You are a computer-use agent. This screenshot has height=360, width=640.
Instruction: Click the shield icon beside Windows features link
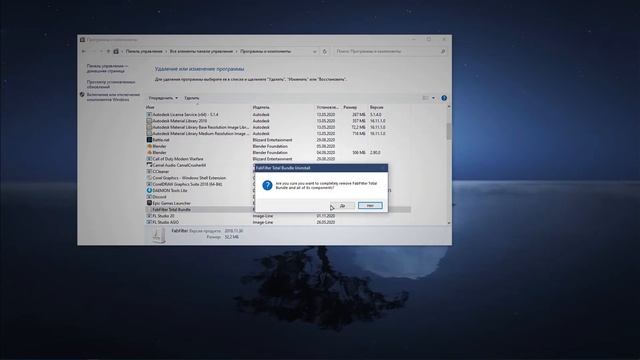tap(82, 95)
